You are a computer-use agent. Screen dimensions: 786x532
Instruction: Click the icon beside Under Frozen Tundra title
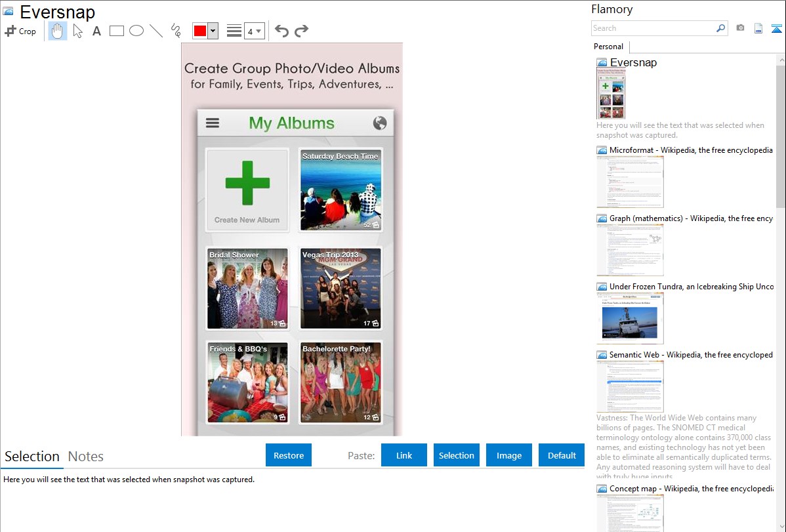tap(602, 287)
